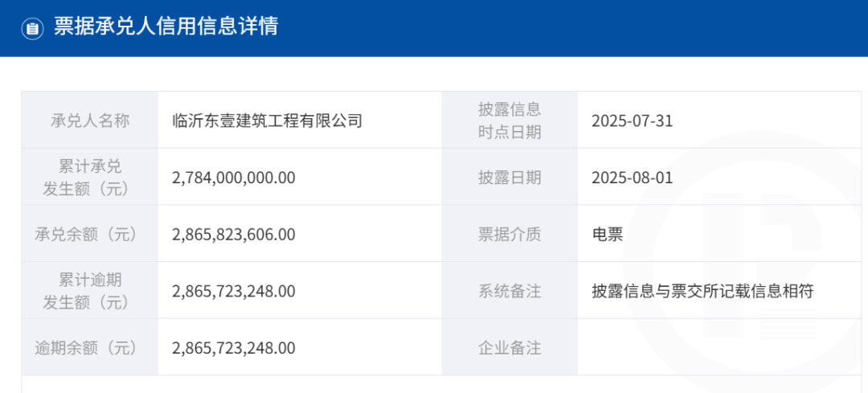Image resolution: width=868 pixels, height=393 pixels.
Task: Click the 票据承兑人信用信息详情 header title
Action: 166,27
